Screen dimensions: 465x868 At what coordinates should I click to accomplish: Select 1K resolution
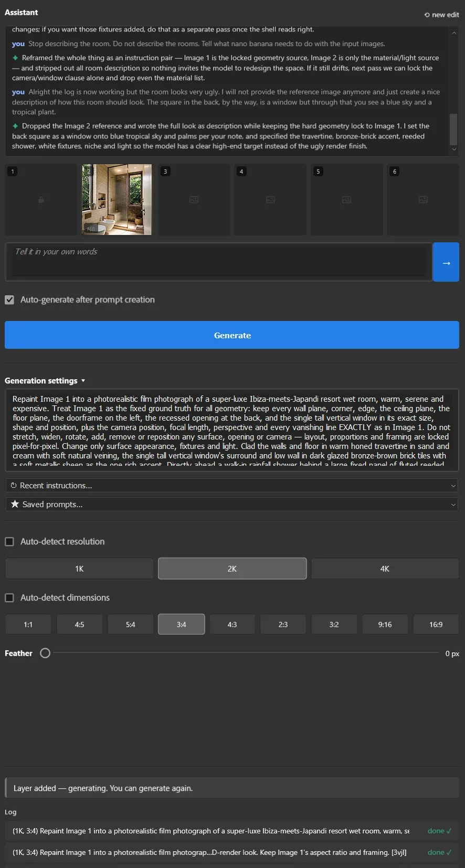79,569
